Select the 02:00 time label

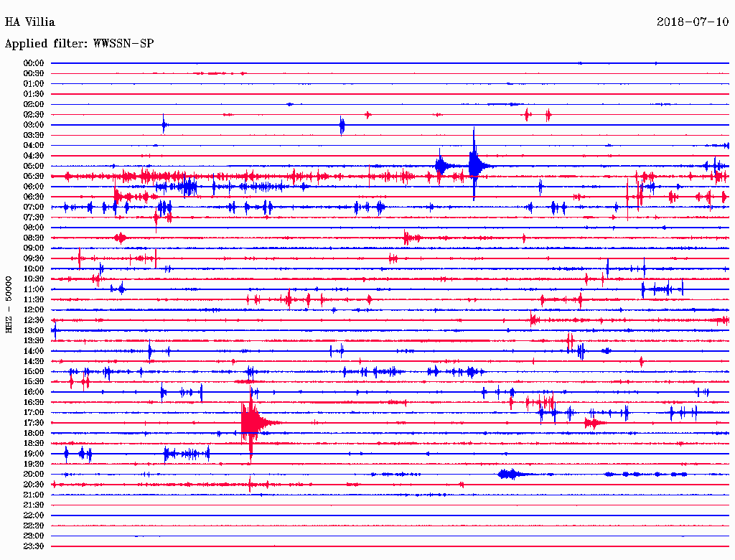[34, 104]
